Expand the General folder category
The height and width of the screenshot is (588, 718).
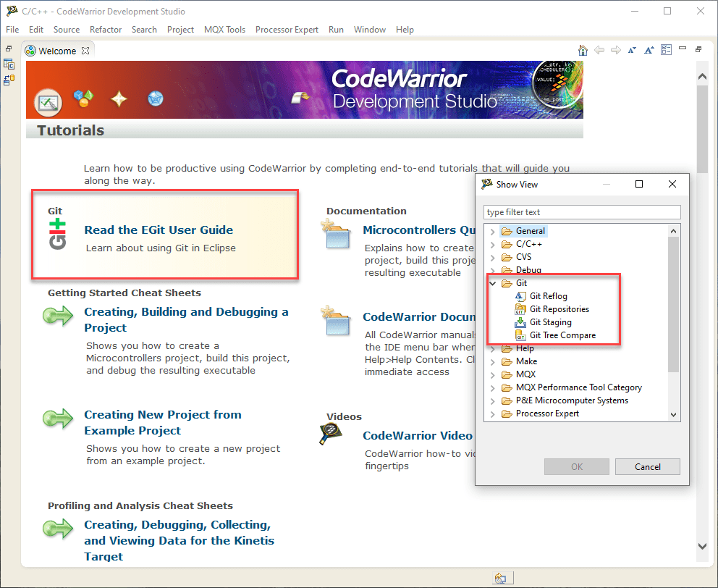pyautogui.click(x=493, y=231)
